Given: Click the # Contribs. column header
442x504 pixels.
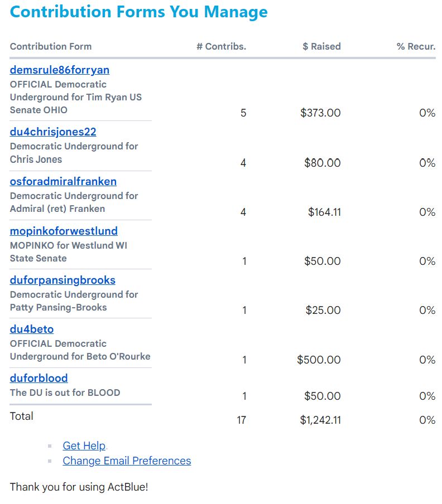Looking at the screenshot, I should pos(221,47).
